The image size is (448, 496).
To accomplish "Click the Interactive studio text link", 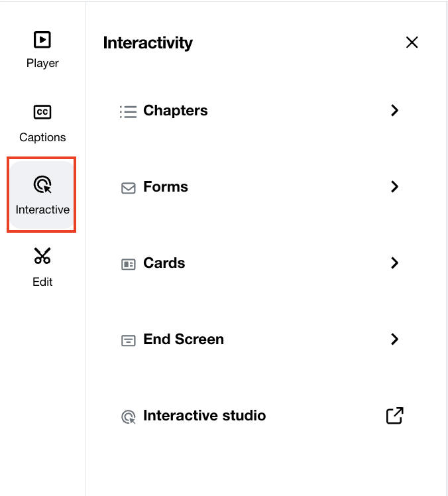I will [204, 416].
